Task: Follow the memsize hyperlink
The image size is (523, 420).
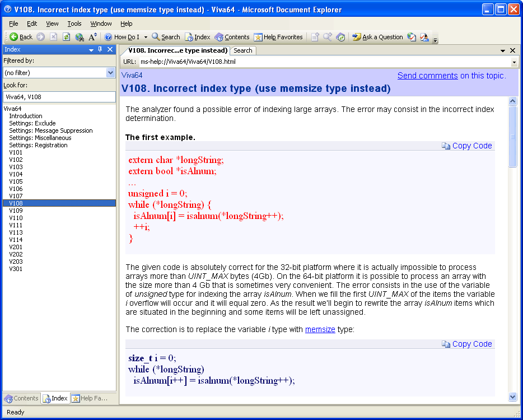Action: point(320,330)
